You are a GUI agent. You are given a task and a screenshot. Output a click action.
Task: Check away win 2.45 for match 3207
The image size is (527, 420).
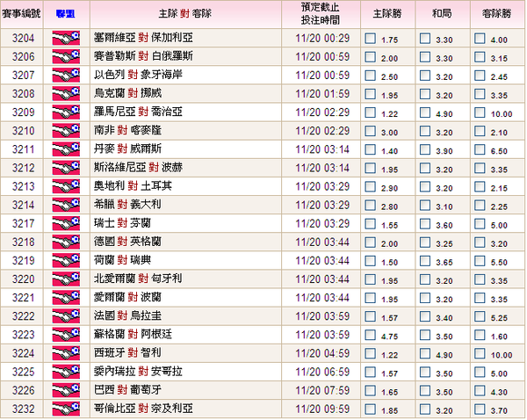pyautogui.click(x=480, y=76)
